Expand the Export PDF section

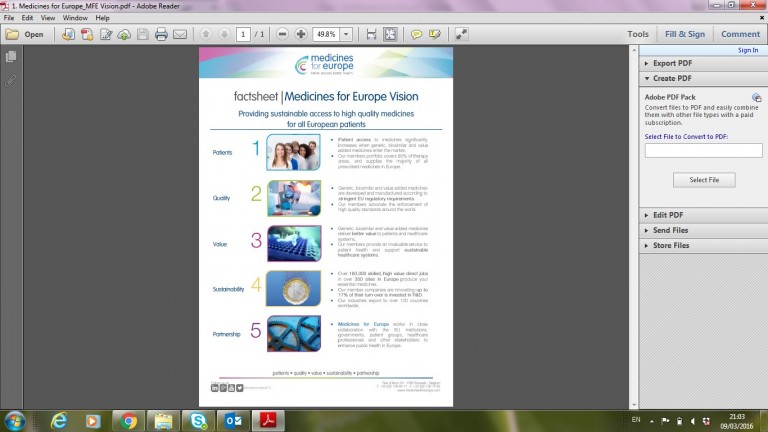pyautogui.click(x=703, y=63)
